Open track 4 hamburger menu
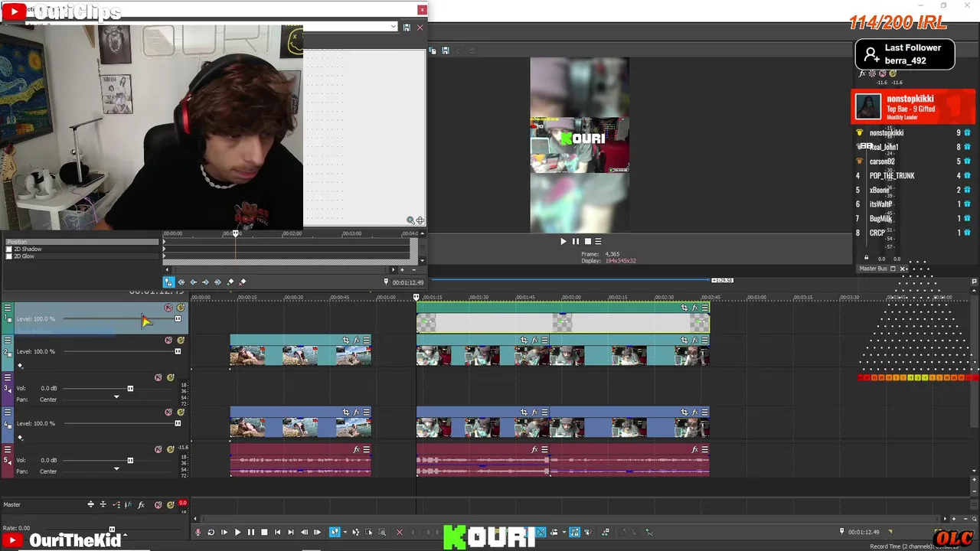Screen dimensions: 980x551 8,412
